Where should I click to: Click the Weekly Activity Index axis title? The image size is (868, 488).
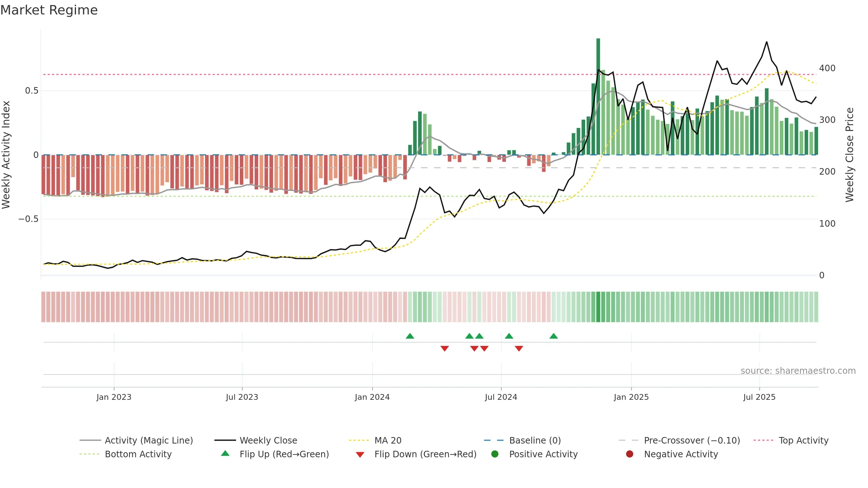pyautogui.click(x=6, y=155)
